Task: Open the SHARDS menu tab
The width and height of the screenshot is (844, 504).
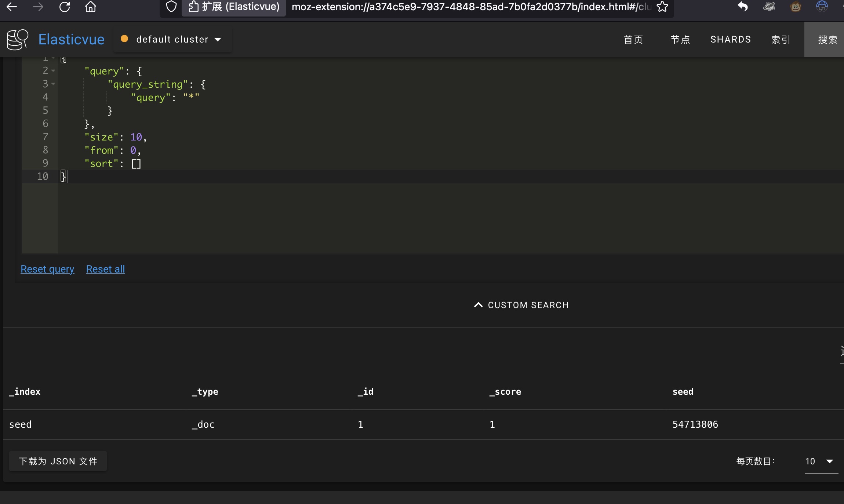Action: click(x=730, y=39)
